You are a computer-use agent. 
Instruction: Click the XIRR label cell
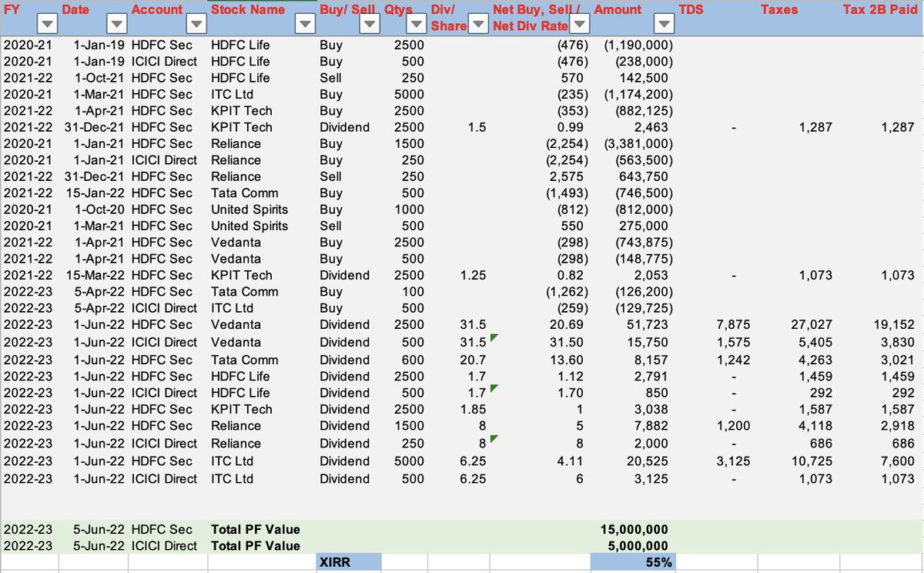(x=349, y=562)
